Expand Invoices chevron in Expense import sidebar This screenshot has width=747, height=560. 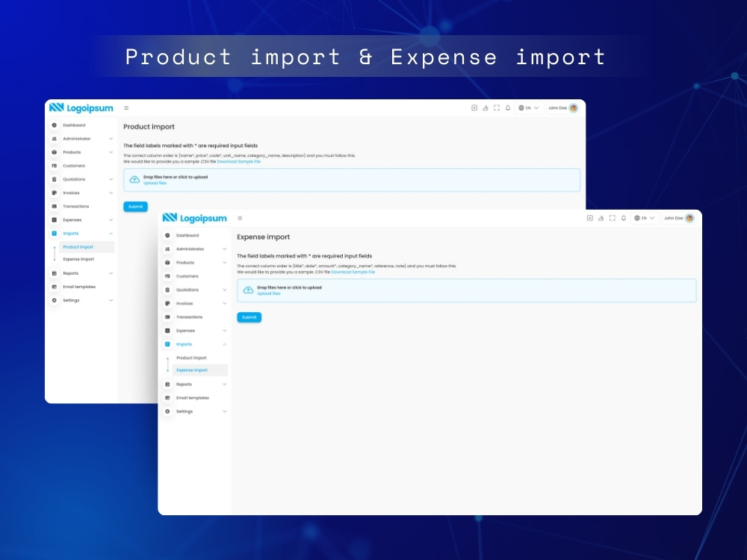(x=224, y=303)
